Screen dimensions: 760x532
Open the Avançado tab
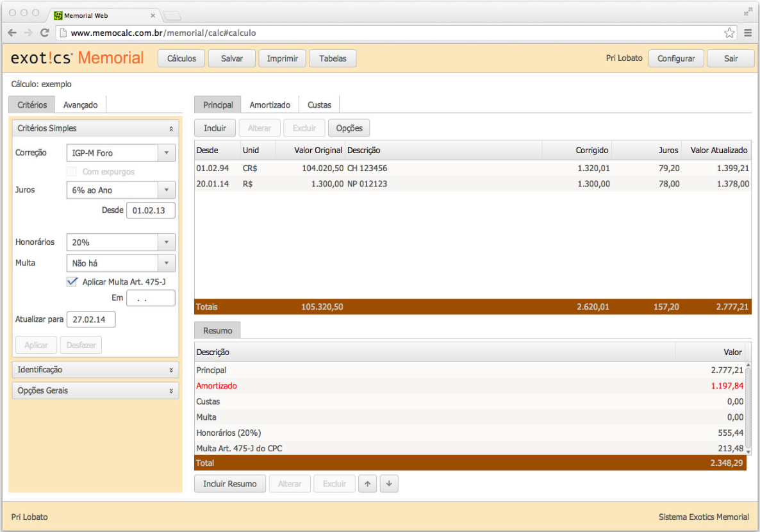click(x=80, y=104)
